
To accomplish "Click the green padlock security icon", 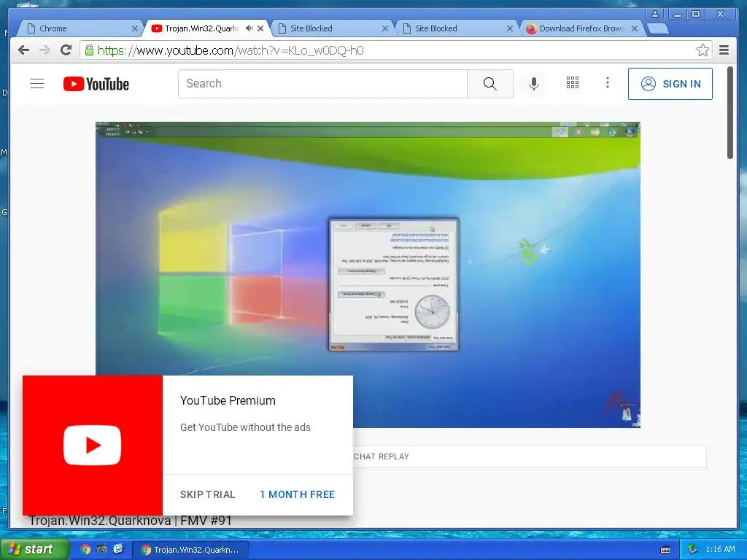I will click(x=89, y=50).
